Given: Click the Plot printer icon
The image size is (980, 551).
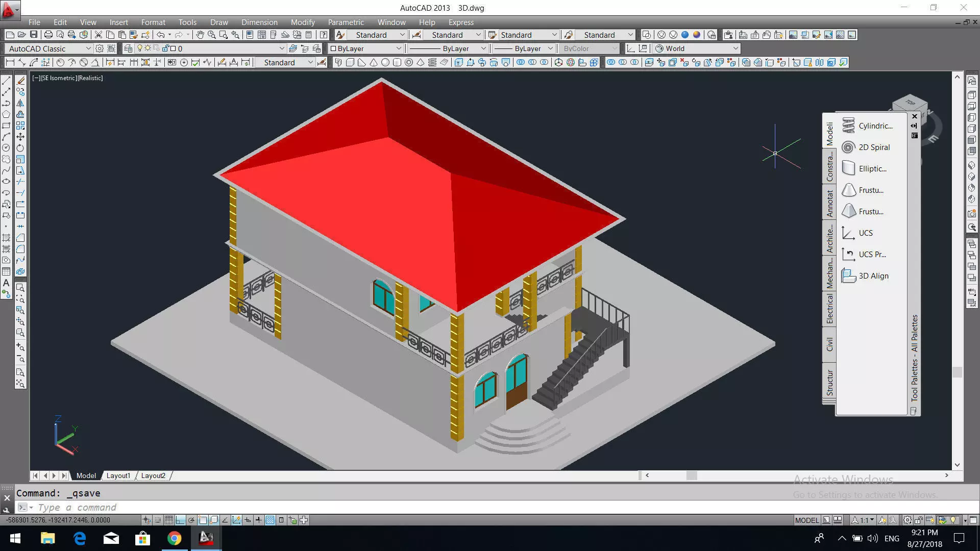Looking at the screenshot, I should tap(48, 35).
